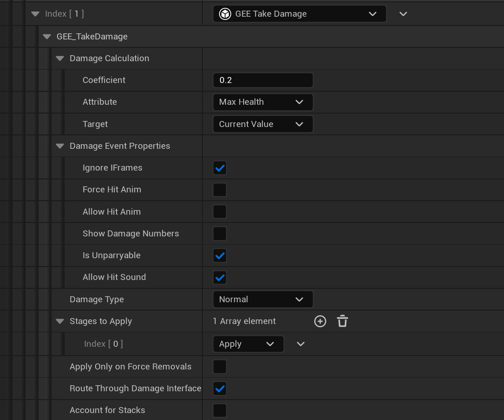Add element to Stages to Apply array
504x420 pixels.
tap(320, 321)
